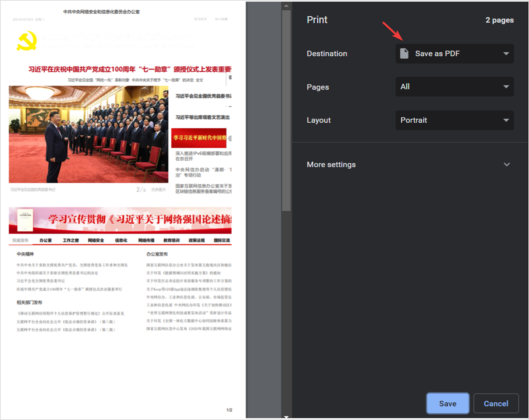Click the scroll up arrow in preview

286,5
